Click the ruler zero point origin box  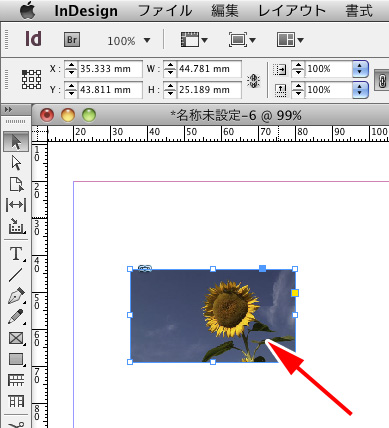click(x=40, y=134)
